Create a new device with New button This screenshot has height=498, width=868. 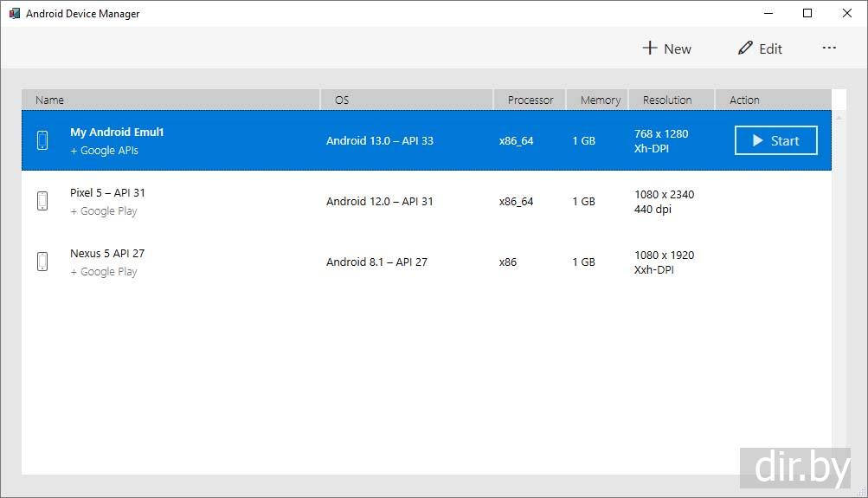666,49
